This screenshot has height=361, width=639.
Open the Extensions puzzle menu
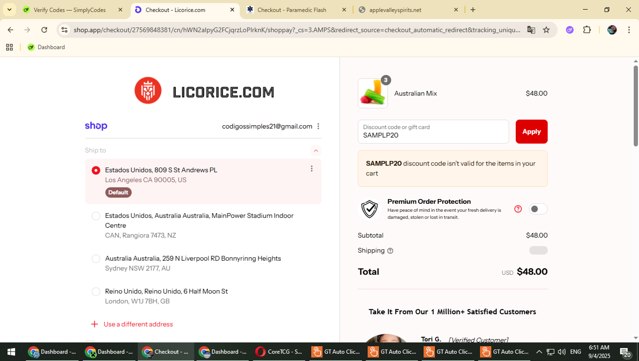click(x=587, y=30)
